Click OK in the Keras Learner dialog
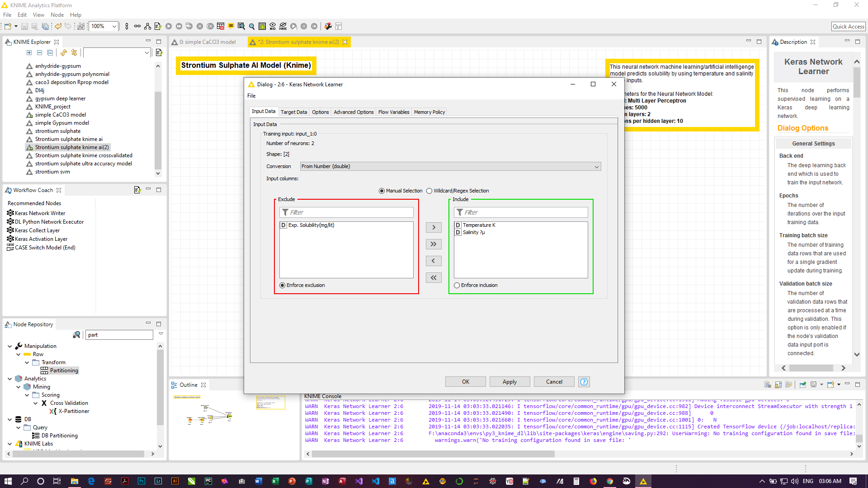 (466, 382)
